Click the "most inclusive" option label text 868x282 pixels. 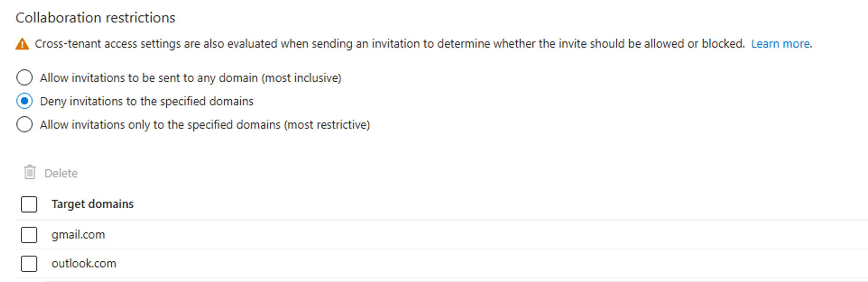[190, 78]
